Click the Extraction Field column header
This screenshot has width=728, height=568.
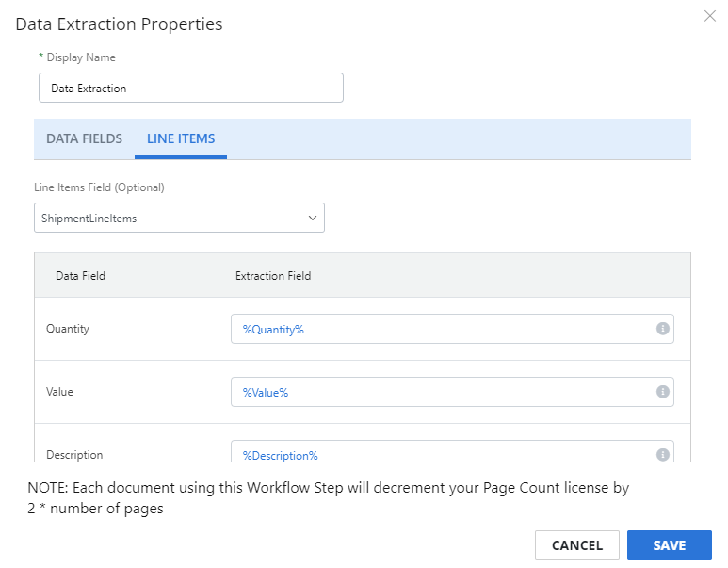273,276
